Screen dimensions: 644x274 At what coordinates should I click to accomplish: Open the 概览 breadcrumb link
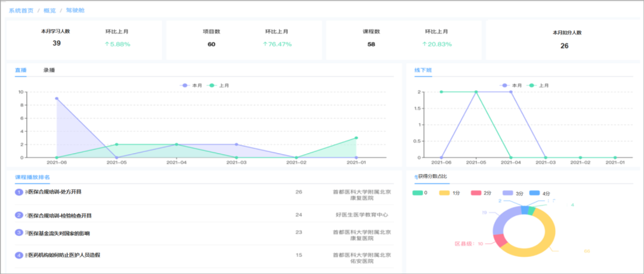[49, 10]
